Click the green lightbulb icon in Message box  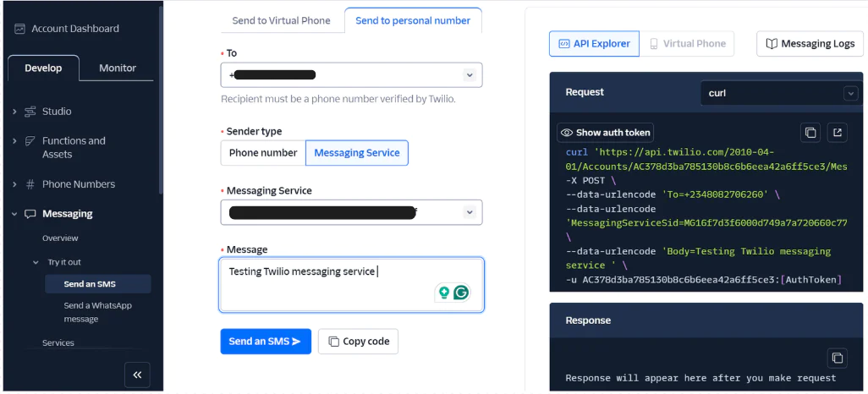(x=442, y=293)
